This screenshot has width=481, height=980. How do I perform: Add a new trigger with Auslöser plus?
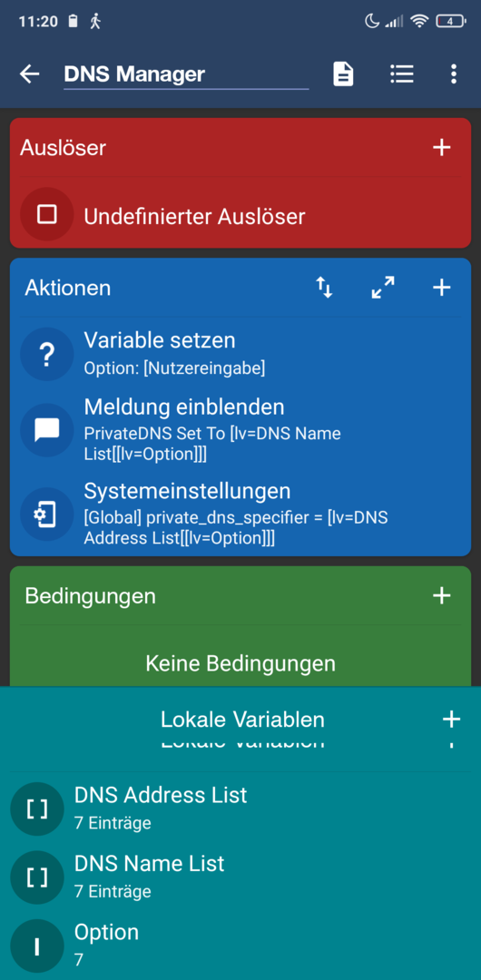tap(442, 148)
